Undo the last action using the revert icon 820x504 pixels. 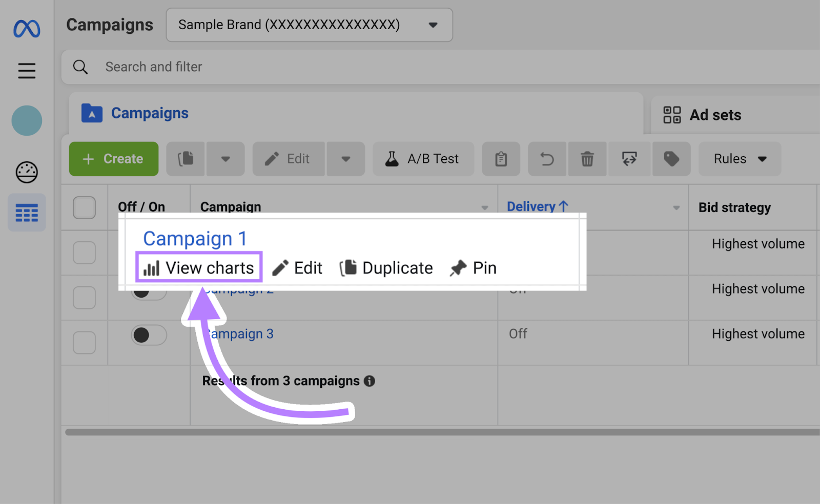tap(546, 159)
